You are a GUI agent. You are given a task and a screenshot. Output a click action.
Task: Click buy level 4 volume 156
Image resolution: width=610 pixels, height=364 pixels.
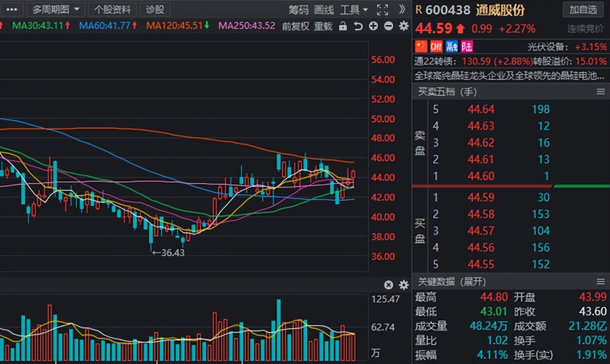pos(541,247)
